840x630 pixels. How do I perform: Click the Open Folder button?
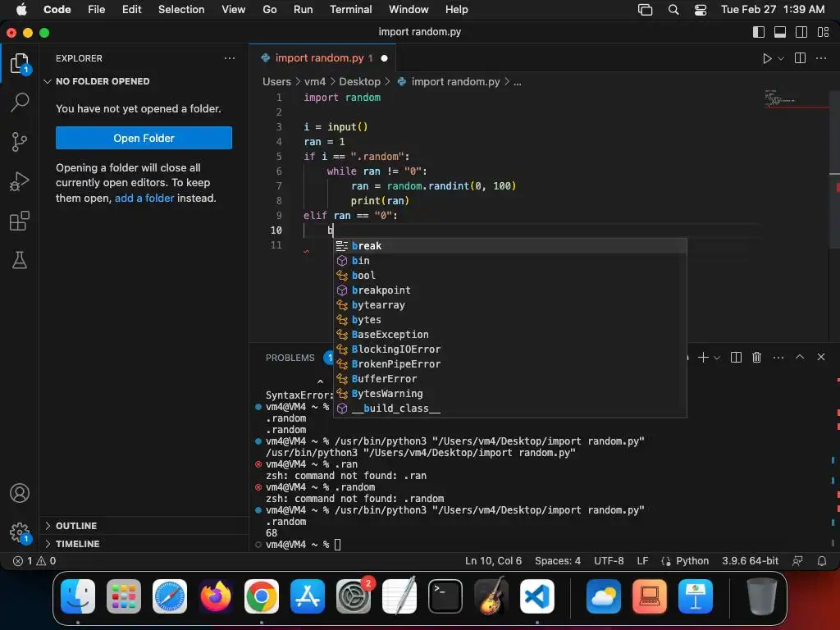coord(144,138)
